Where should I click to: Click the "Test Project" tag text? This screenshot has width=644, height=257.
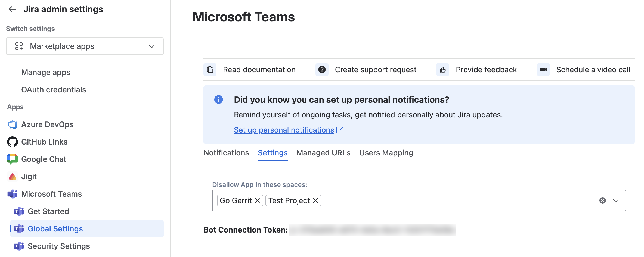pos(289,200)
